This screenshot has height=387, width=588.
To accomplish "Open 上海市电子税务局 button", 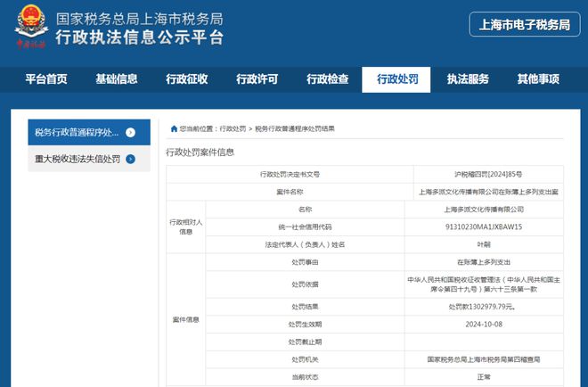I will tap(525, 24).
